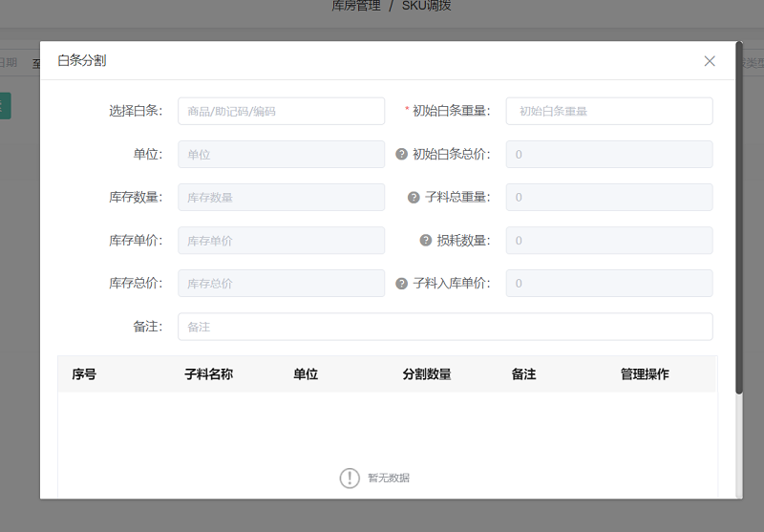Click the 库存总价 field
The image size is (764, 532).
(x=281, y=284)
